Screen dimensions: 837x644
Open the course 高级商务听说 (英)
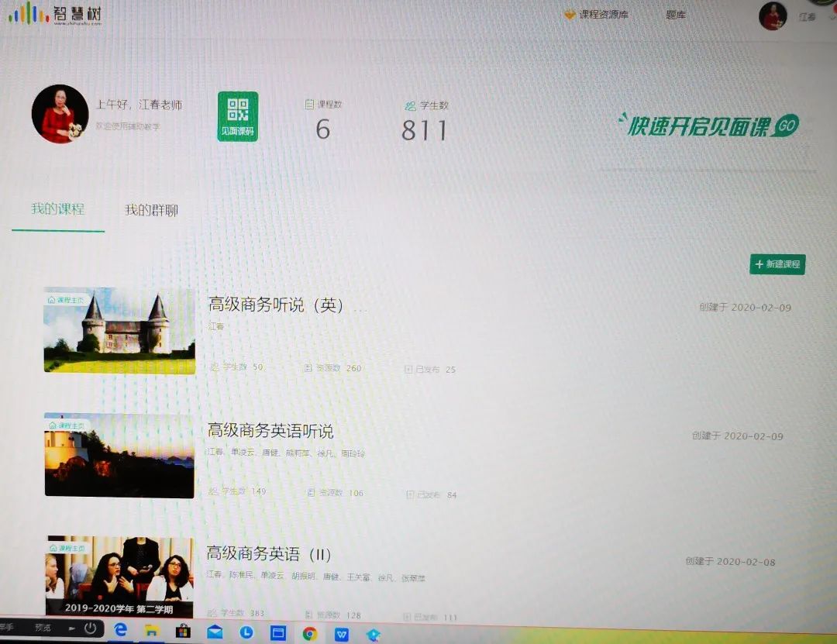tap(275, 305)
